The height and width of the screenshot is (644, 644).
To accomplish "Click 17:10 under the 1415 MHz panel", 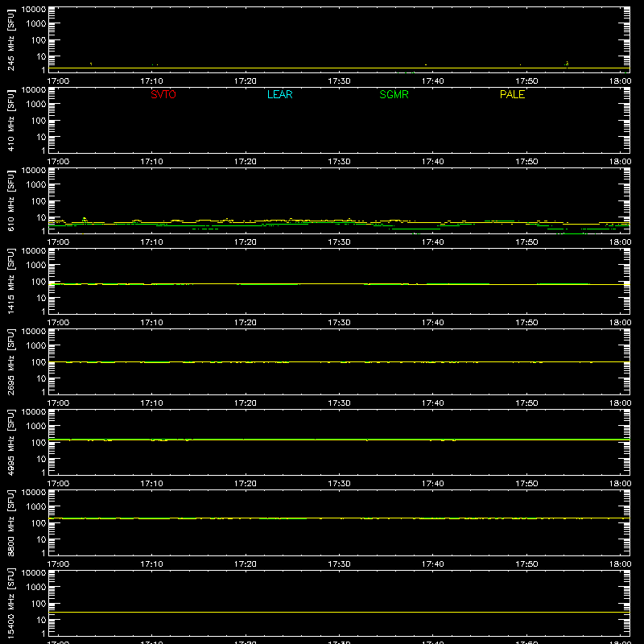I will (151, 323).
